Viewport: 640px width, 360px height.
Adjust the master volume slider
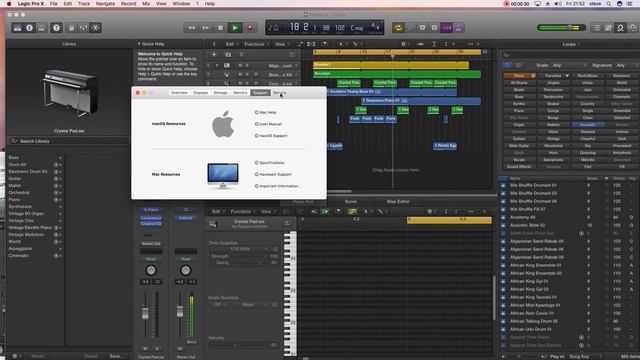tap(561, 28)
